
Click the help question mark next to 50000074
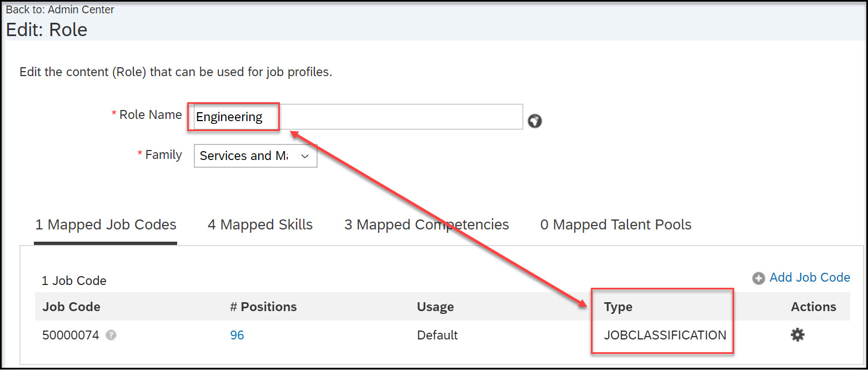111,335
